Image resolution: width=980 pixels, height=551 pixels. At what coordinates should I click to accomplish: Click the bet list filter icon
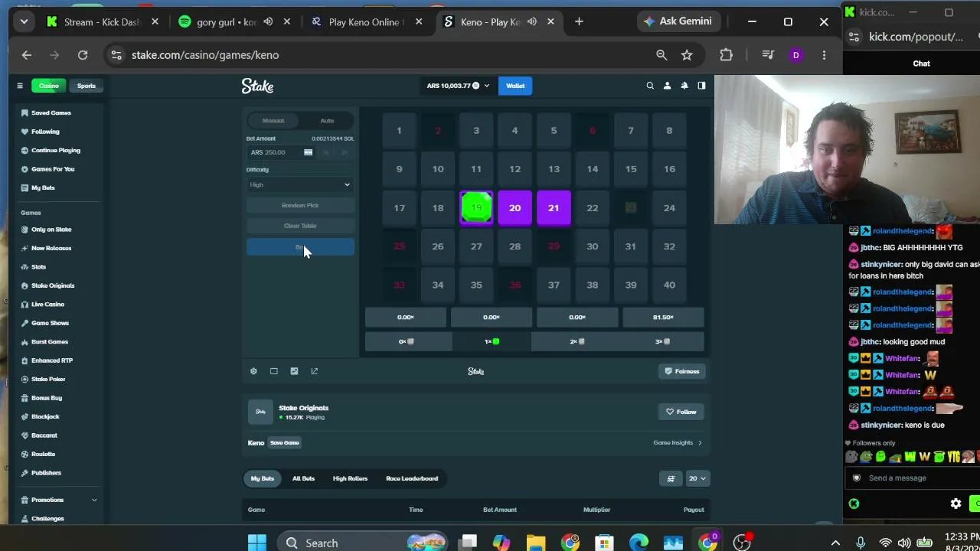pos(671,478)
